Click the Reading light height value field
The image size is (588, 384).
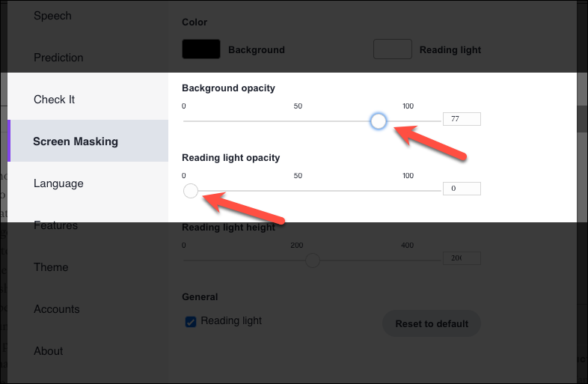click(462, 258)
